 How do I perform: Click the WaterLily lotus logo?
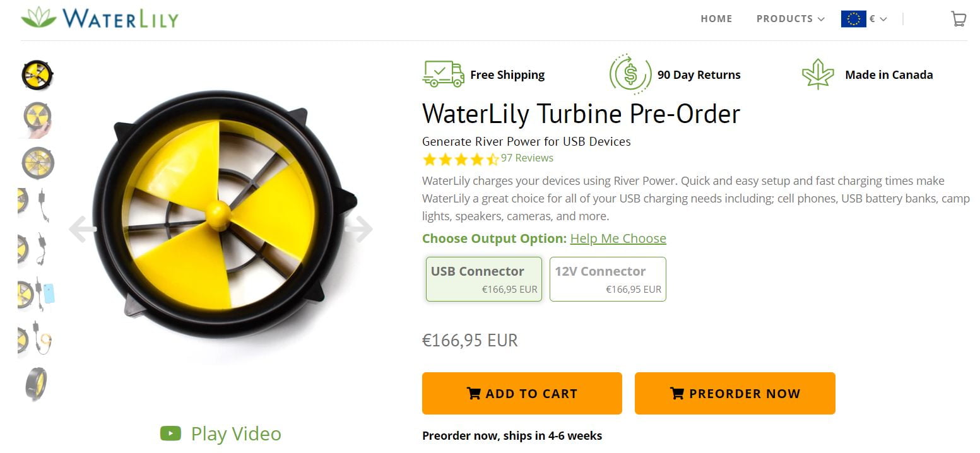[38, 17]
